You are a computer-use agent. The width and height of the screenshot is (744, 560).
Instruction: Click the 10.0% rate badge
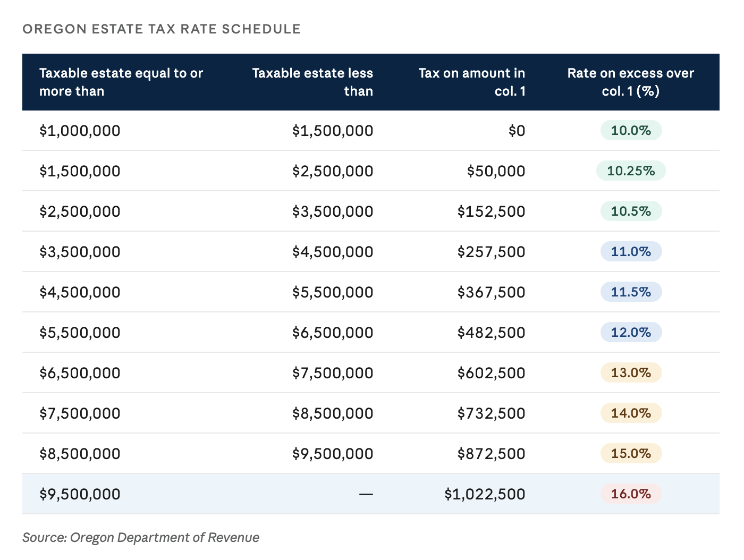tap(631, 131)
